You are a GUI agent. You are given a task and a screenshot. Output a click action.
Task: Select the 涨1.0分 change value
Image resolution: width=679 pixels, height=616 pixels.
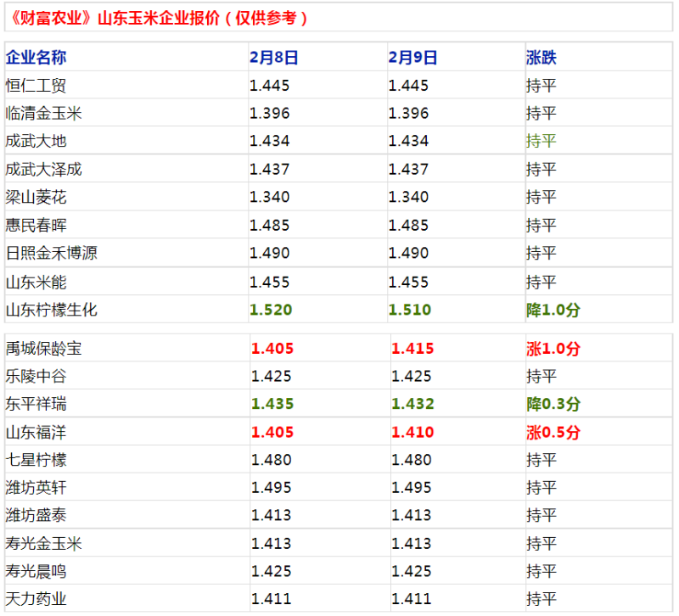point(553,349)
